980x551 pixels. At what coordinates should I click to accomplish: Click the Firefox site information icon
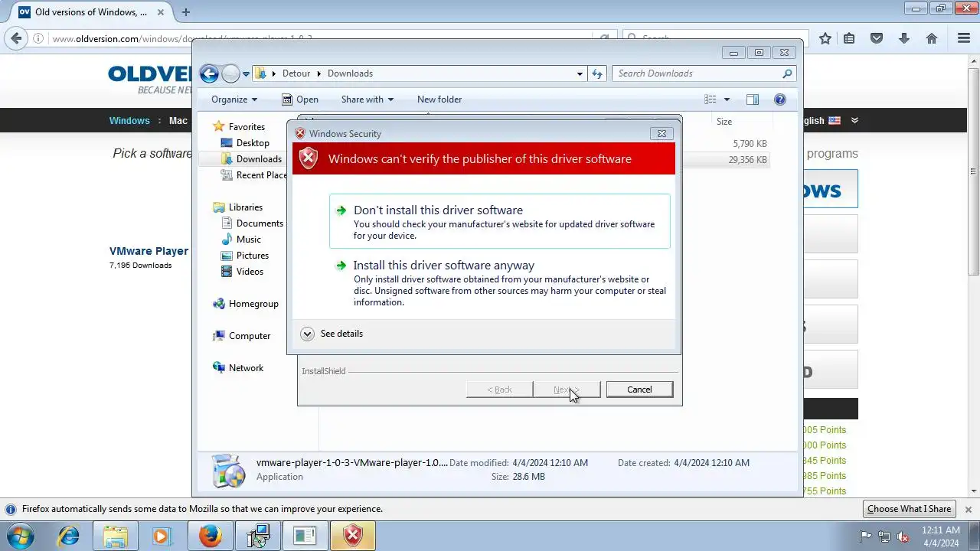(39, 38)
